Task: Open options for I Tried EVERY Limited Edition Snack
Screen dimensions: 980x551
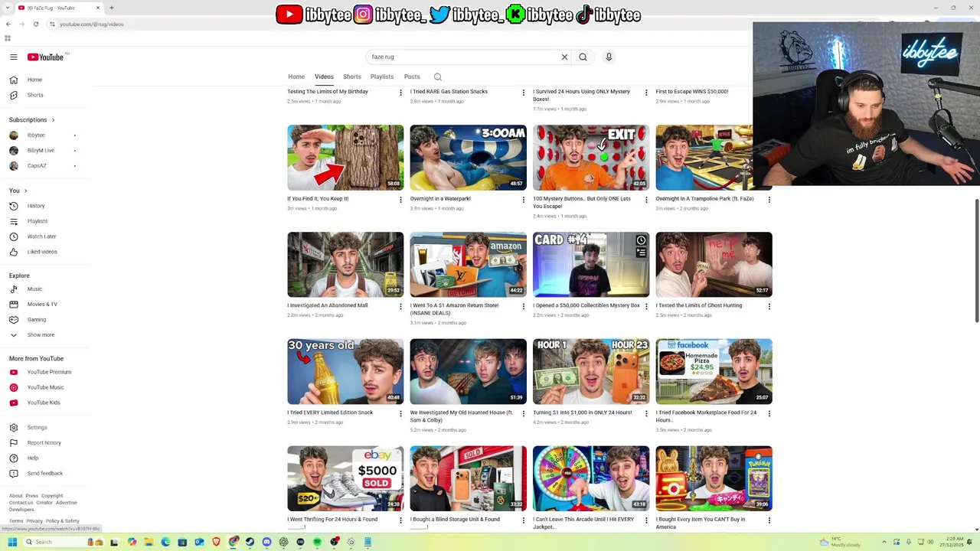Action: [400, 414]
